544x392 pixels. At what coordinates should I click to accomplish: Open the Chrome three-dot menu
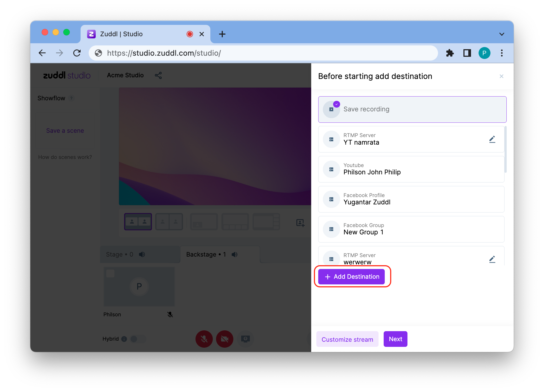502,53
